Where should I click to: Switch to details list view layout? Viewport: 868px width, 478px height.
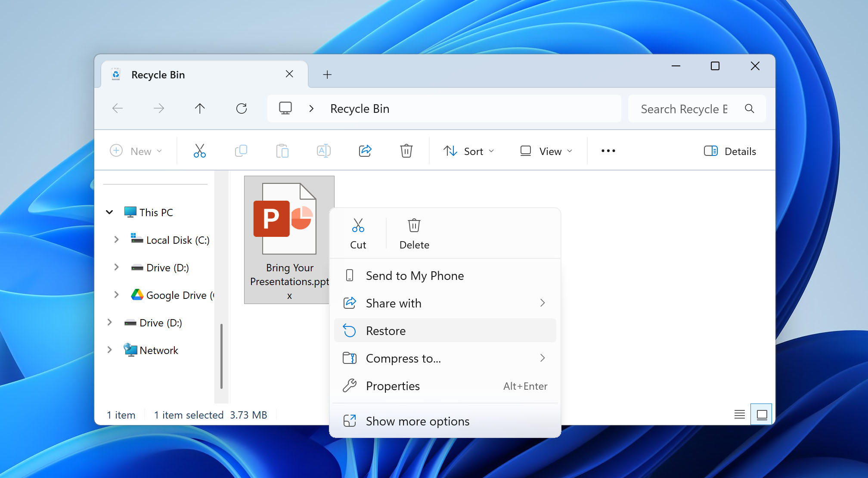739,414
